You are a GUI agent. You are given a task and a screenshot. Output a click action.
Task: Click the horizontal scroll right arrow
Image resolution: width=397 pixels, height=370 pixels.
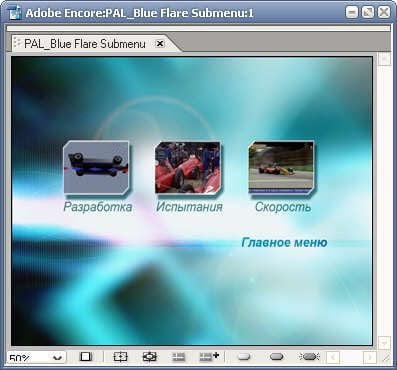point(370,357)
